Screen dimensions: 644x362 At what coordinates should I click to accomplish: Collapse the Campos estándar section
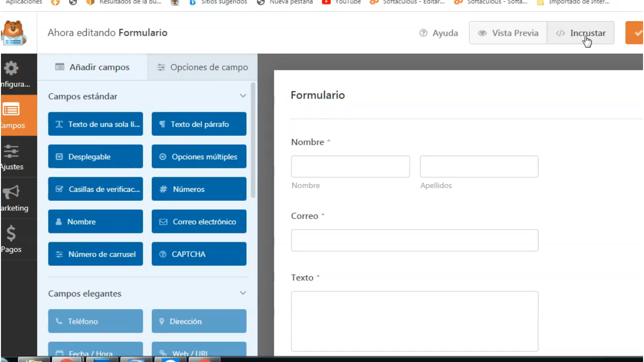[243, 96]
